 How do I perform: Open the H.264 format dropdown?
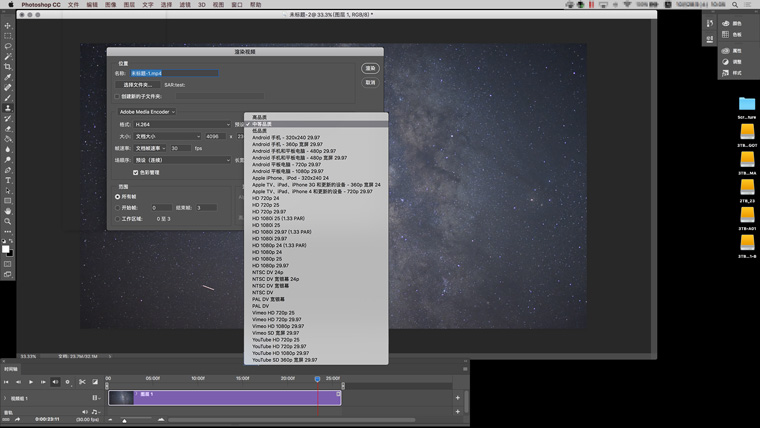point(182,125)
